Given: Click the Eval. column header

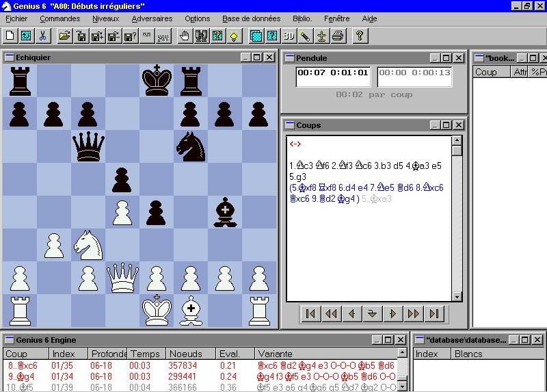Looking at the screenshot, I should click(235, 354).
